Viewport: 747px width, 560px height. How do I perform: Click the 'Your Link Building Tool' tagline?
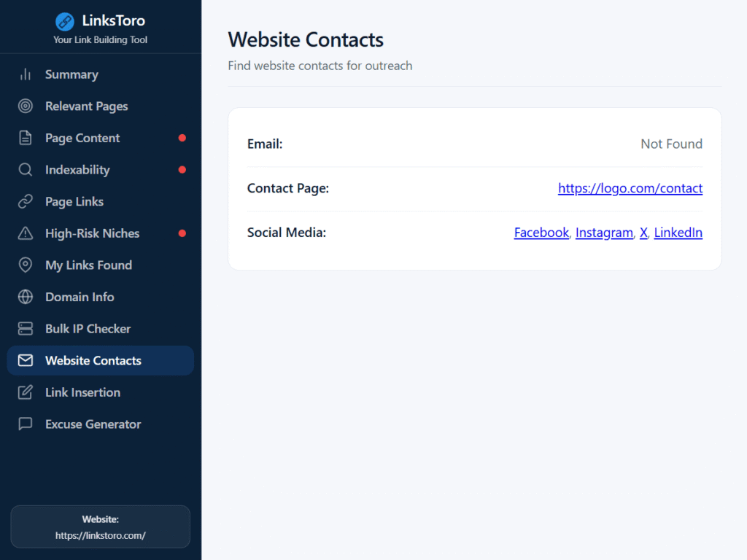(101, 40)
